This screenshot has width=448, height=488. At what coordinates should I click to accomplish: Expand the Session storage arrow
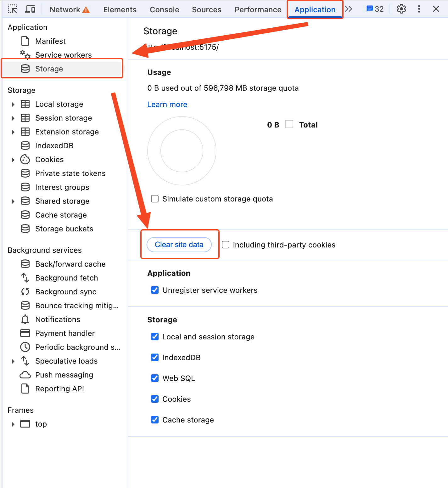(13, 118)
